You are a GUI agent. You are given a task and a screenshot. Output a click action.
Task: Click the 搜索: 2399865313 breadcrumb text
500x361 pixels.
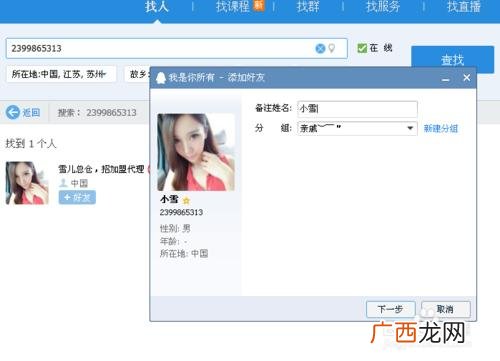pyautogui.click(x=97, y=113)
